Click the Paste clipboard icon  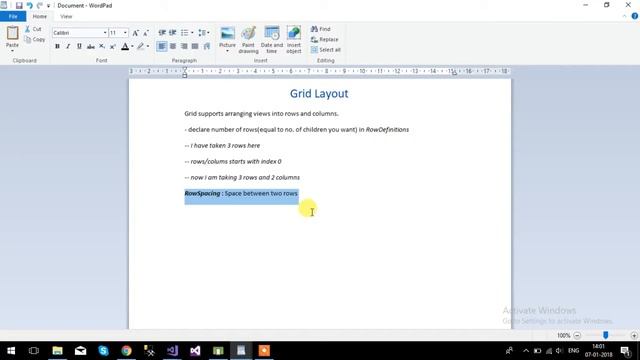click(12, 33)
